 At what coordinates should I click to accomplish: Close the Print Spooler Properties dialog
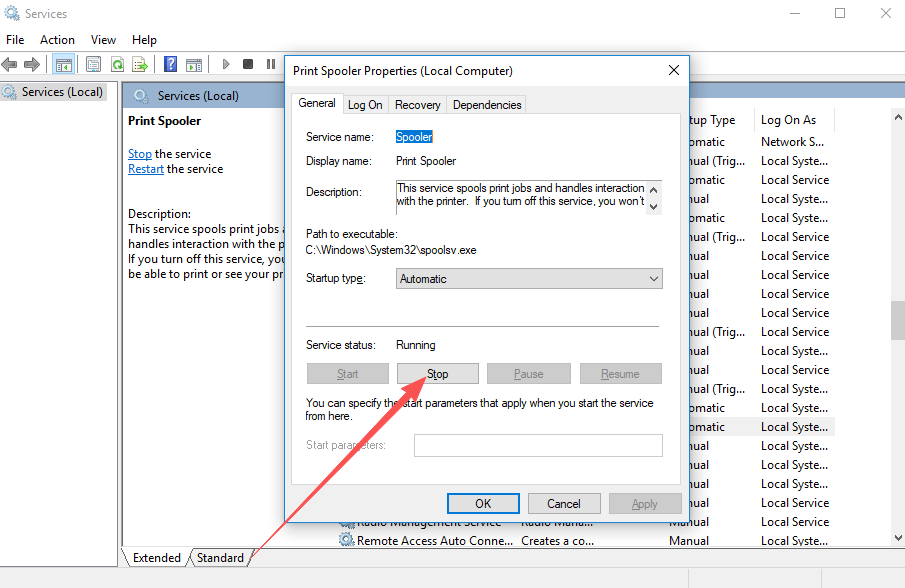tap(674, 70)
